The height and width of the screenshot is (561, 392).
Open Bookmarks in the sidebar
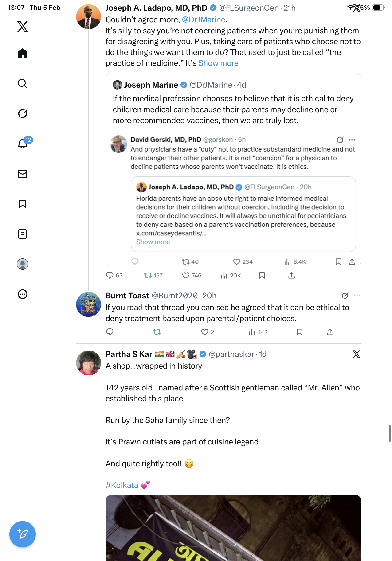click(23, 204)
